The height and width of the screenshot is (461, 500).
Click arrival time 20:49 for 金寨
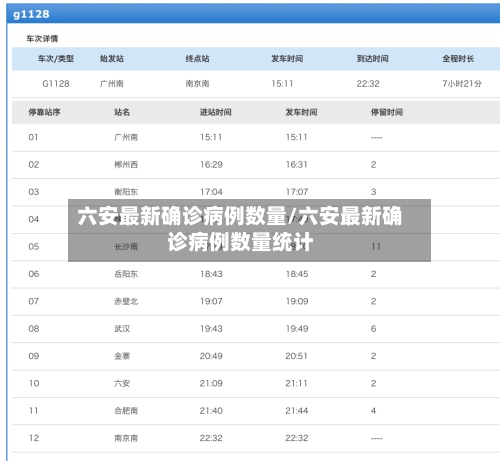point(211,356)
